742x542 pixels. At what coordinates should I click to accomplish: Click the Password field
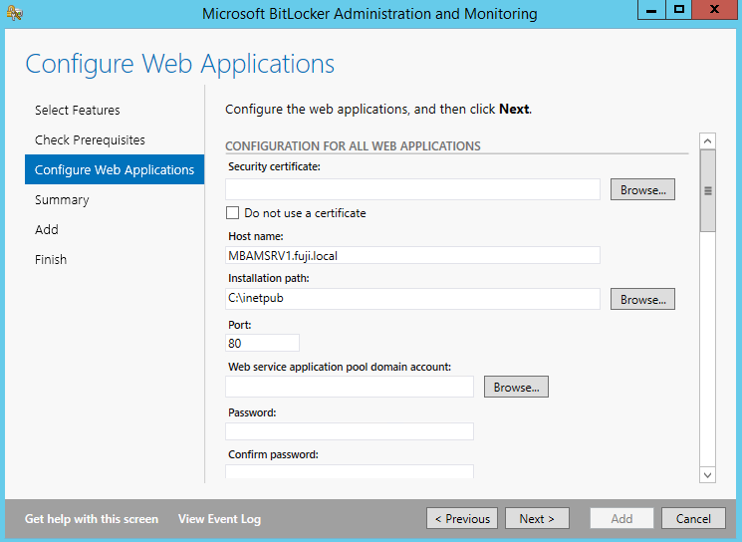click(349, 432)
